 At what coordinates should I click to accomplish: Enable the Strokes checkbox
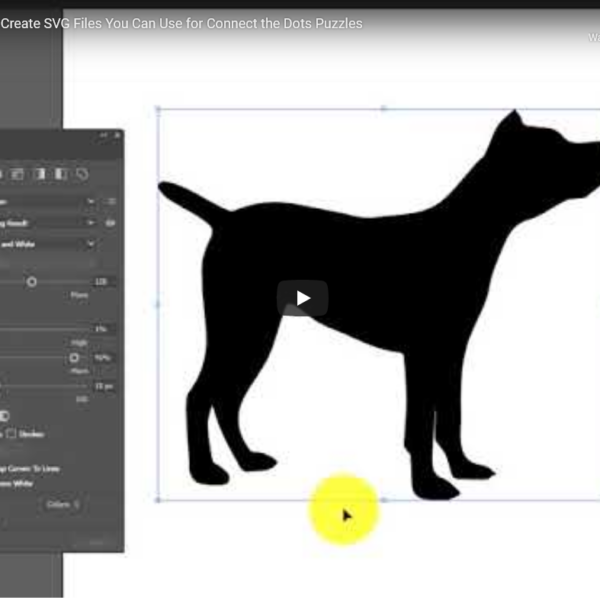[12, 434]
